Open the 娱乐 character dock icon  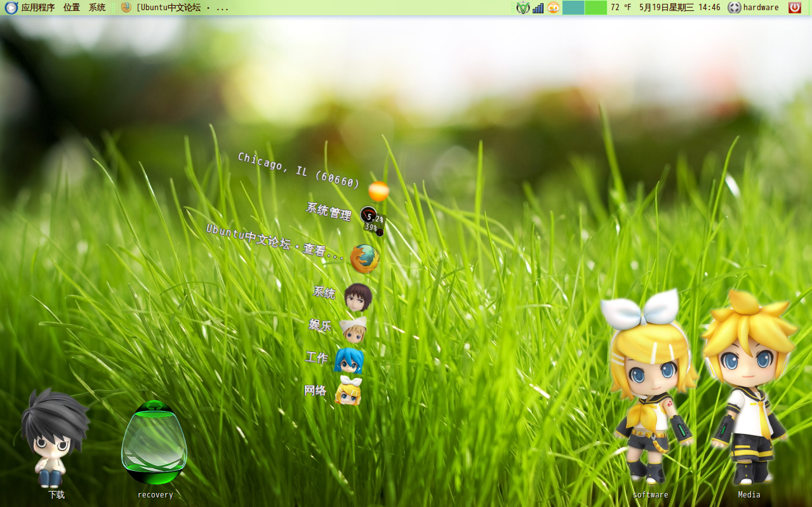(353, 330)
